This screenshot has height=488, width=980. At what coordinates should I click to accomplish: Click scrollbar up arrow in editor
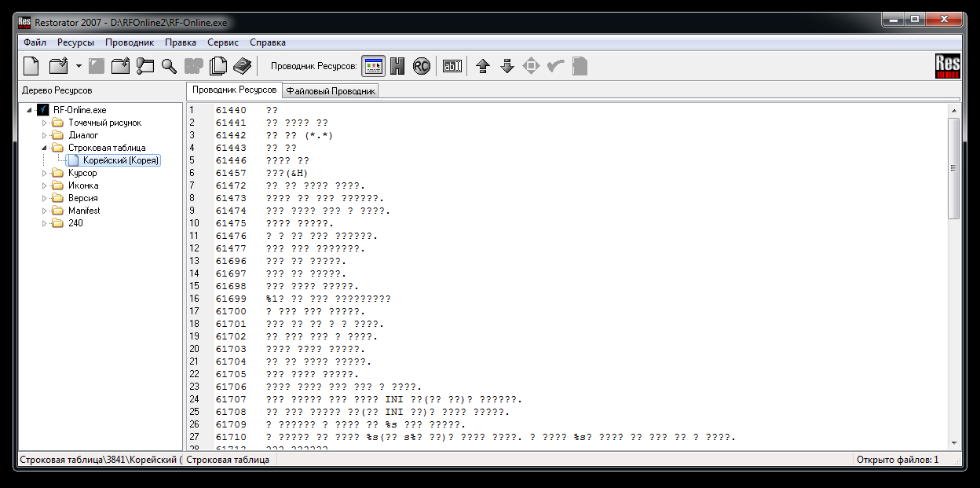point(953,111)
